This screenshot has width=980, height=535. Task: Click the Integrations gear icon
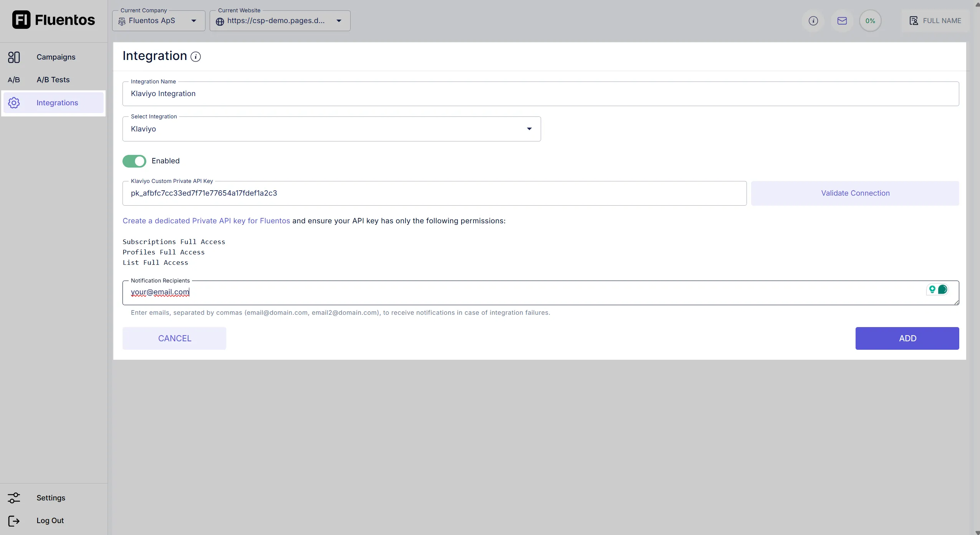(14, 103)
